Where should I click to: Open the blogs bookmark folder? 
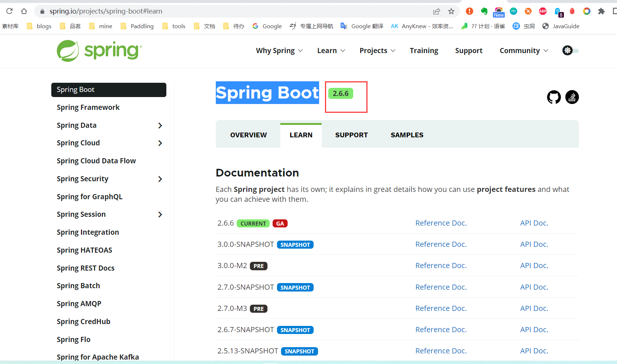pos(39,26)
